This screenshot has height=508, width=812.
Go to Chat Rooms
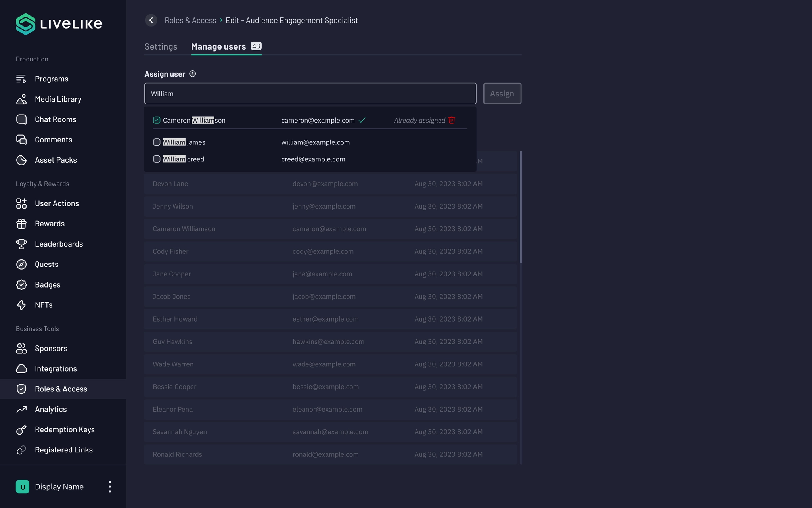point(56,119)
